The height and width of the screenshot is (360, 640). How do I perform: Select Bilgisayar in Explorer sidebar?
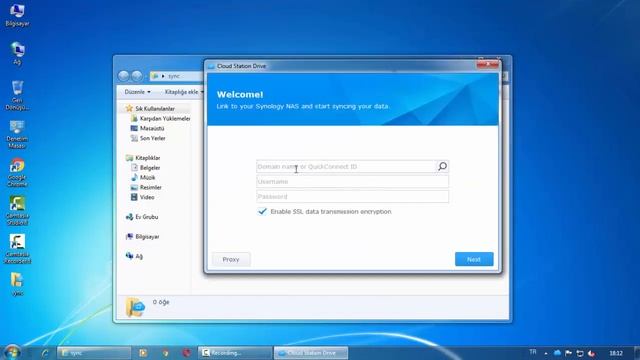142,237
